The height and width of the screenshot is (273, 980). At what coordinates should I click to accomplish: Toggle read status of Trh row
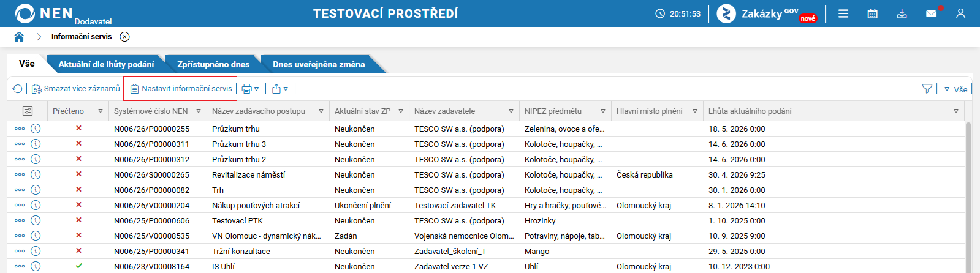pyautogui.click(x=78, y=189)
